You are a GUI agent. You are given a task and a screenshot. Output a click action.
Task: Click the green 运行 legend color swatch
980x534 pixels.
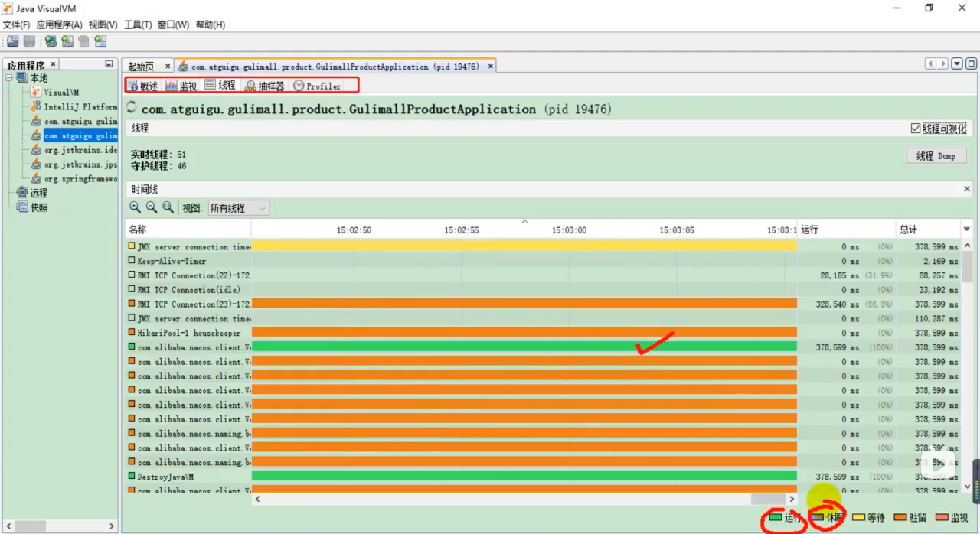click(x=775, y=518)
